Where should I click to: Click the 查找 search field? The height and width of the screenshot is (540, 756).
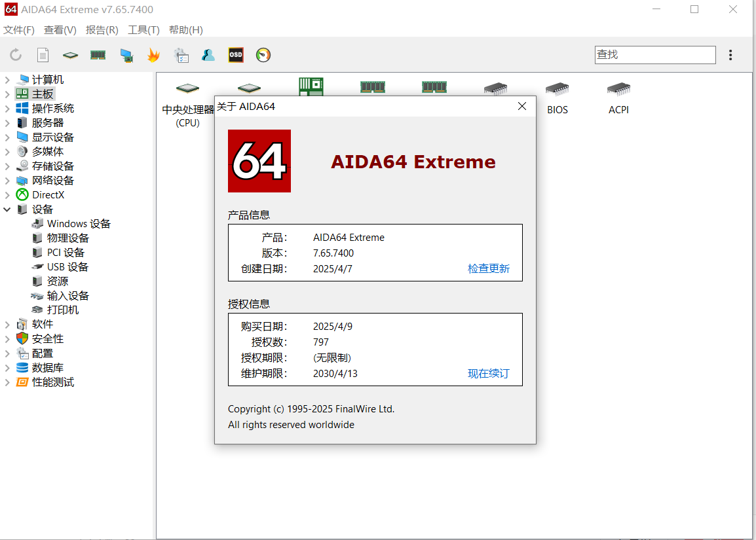pos(654,55)
